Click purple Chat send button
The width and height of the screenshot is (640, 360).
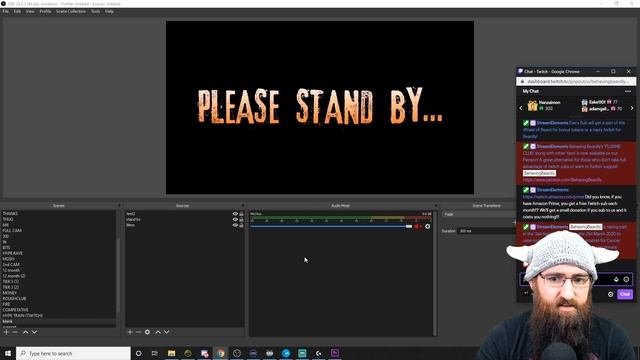click(x=624, y=294)
